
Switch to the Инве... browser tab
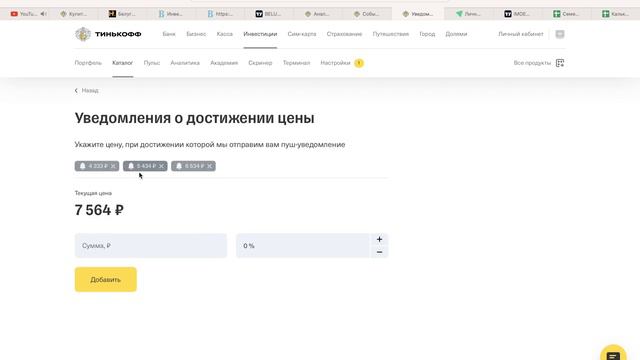tap(171, 14)
